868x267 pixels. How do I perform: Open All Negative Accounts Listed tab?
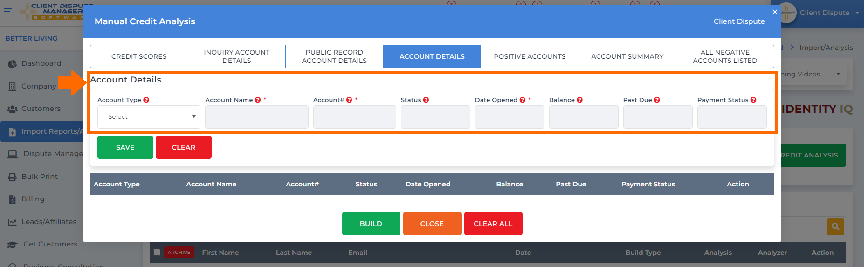click(x=725, y=56)
